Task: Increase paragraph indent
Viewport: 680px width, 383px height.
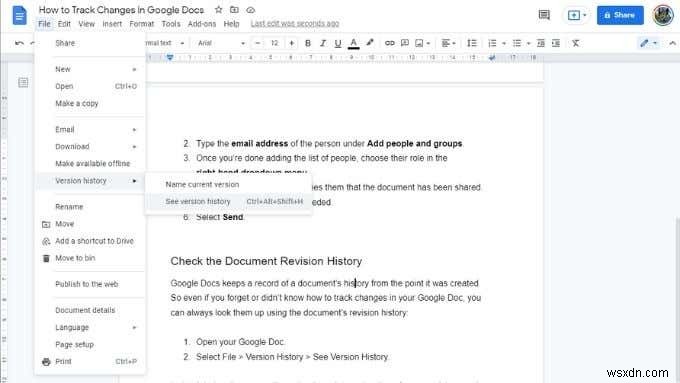Action: click(556, 43)
